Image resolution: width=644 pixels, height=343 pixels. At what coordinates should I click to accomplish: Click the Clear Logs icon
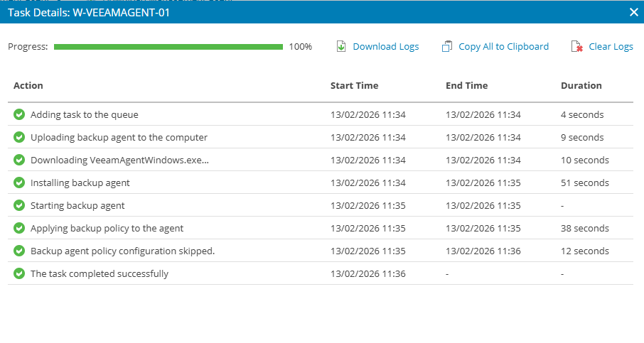(577, 47)
